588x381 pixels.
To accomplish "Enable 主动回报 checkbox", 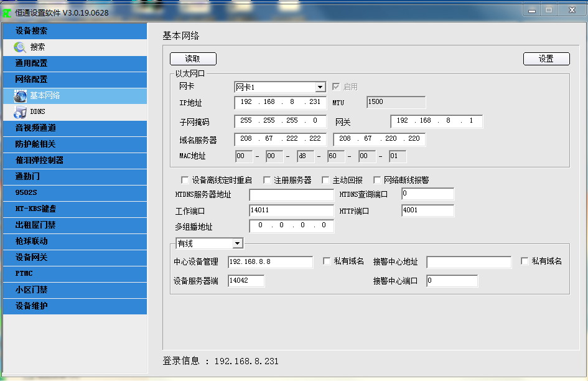I will (x=325, y=180).
